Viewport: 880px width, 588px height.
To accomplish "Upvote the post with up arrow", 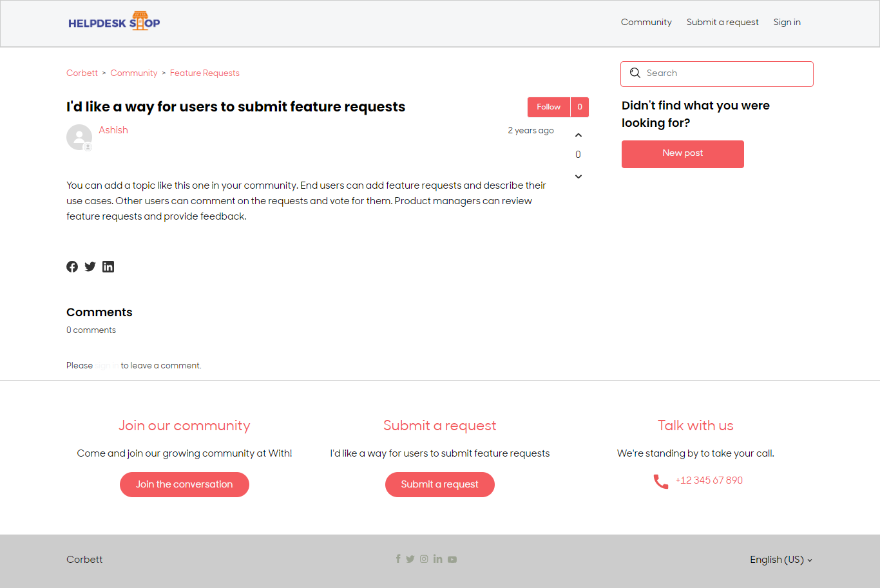I will pos(579,135).
